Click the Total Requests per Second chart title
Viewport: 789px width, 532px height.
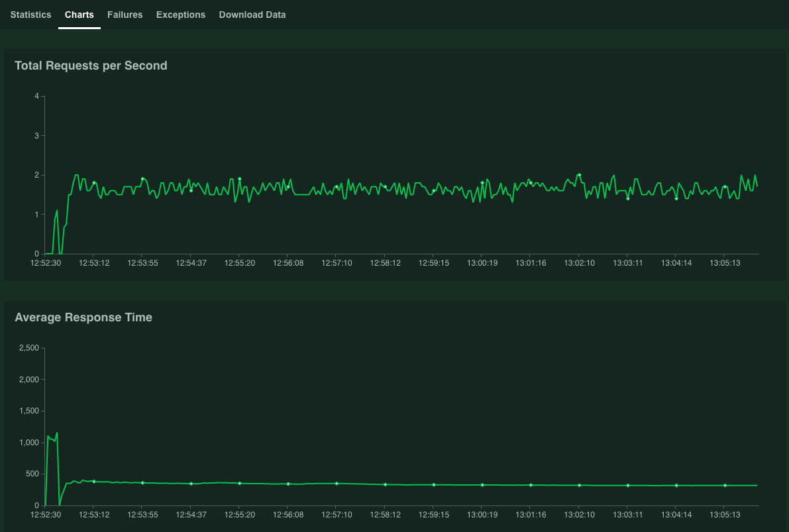coord(91,66)
